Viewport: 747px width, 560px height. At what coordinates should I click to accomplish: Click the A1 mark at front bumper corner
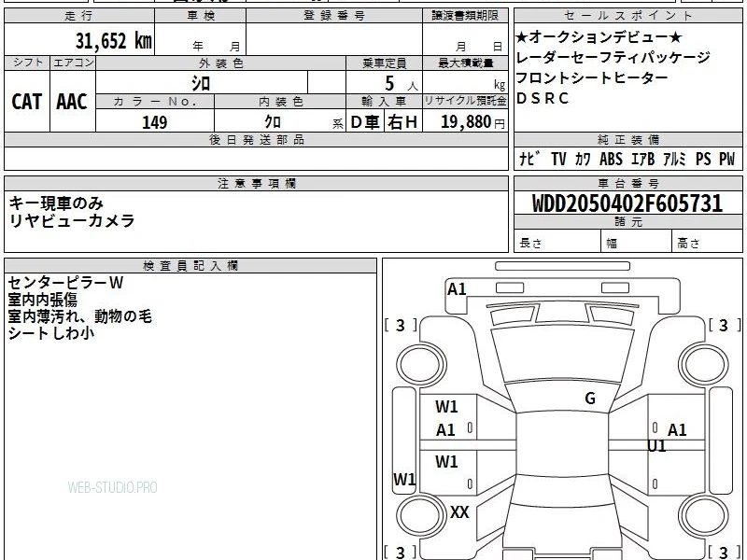click(x=457, y=289)
